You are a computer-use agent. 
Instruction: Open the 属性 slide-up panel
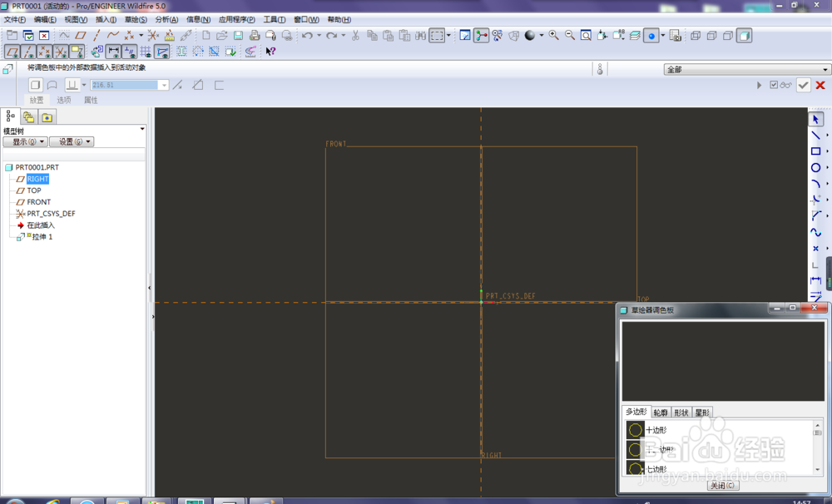click(91, 100)
